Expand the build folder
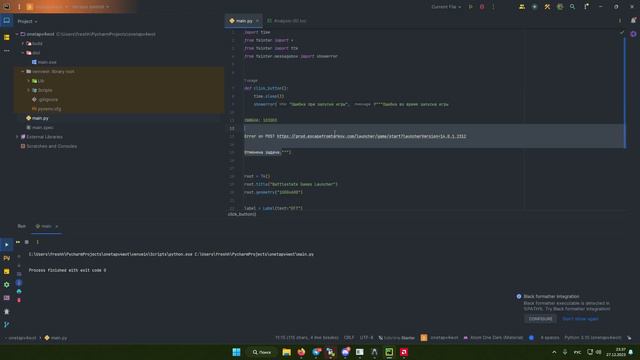 (x=23, y=44)
